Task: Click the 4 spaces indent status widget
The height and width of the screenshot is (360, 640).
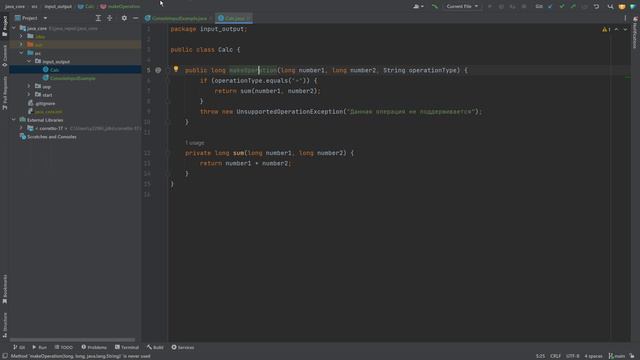Action: coord(593,356)
